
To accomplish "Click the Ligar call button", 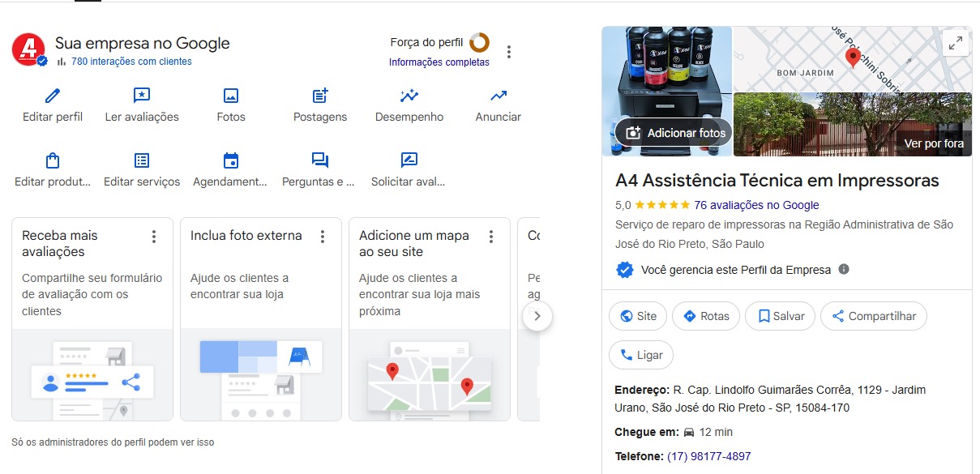I will click(641, 355).
